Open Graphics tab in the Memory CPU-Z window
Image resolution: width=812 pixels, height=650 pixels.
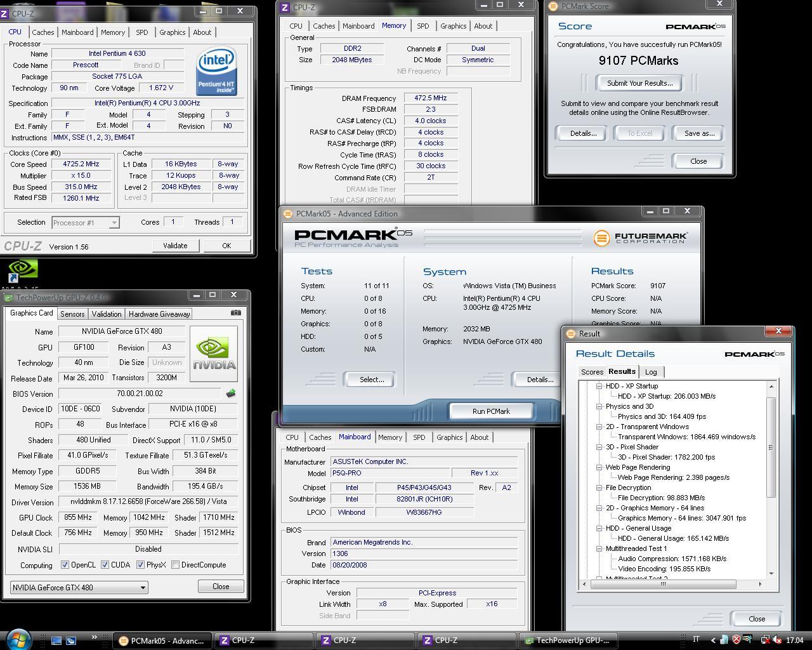(454, 26)
